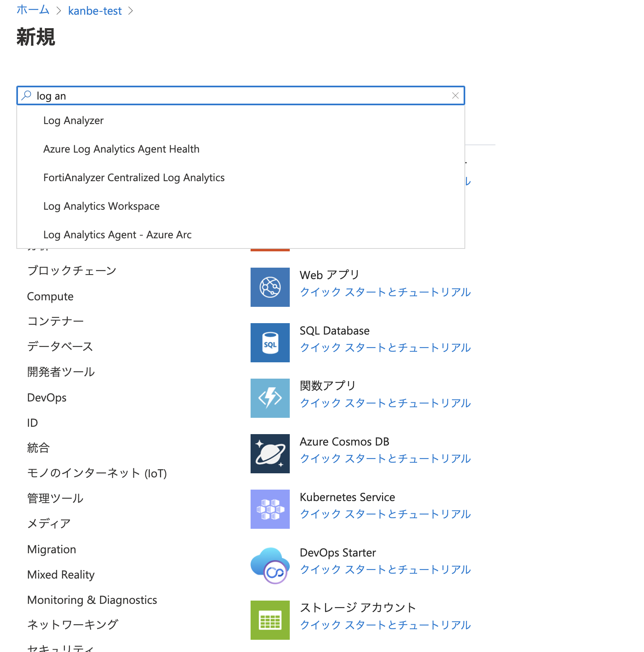This screenshot has height=652, width=644.
Task: Select コンテナー category
Action: click(x=56, y=321)
